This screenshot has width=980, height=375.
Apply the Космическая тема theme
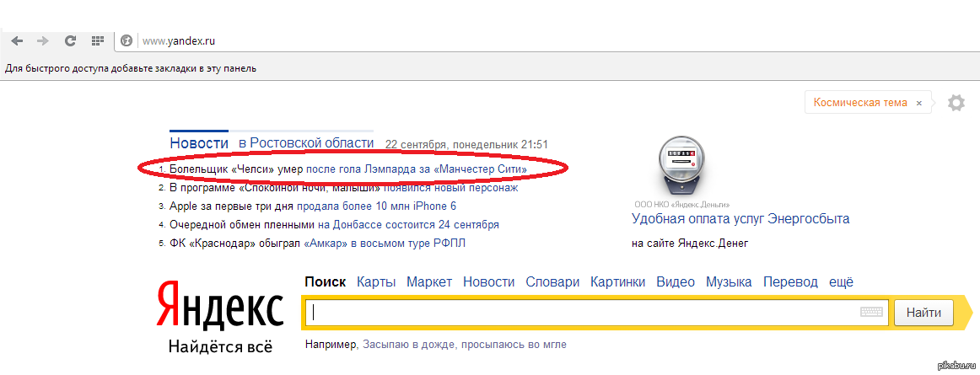click(859, 103)
